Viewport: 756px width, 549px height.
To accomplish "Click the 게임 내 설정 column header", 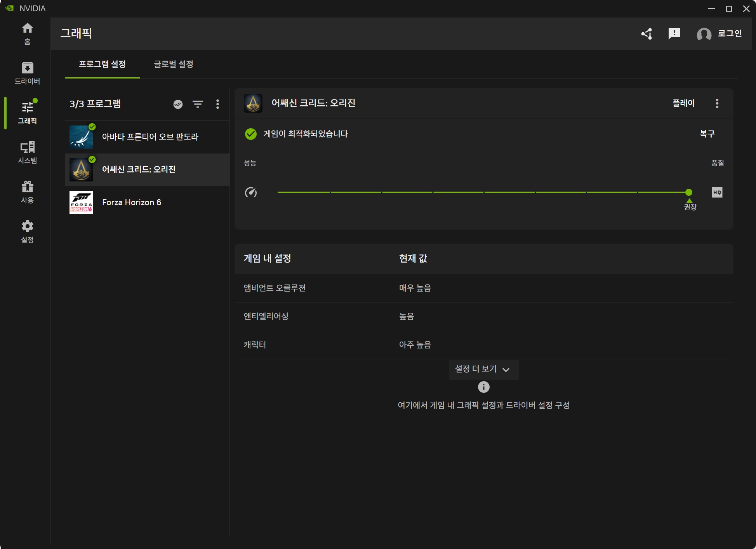I will click(x=267, y=259).
